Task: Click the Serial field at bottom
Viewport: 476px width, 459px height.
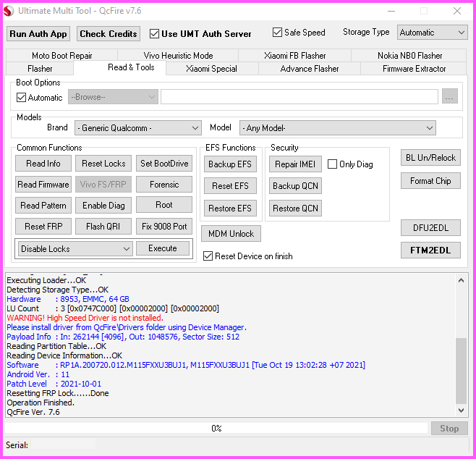Action: [63, 445]
